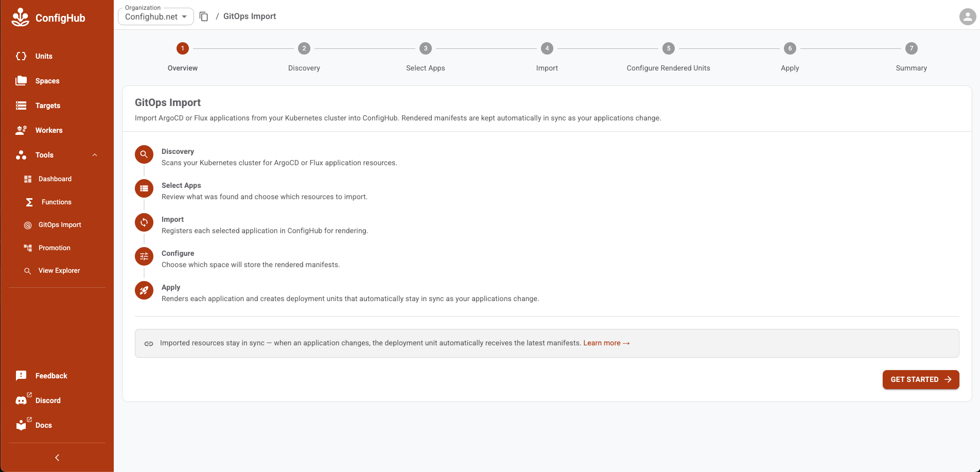Collapse the Tools section chevron

[x=95, y=155]
